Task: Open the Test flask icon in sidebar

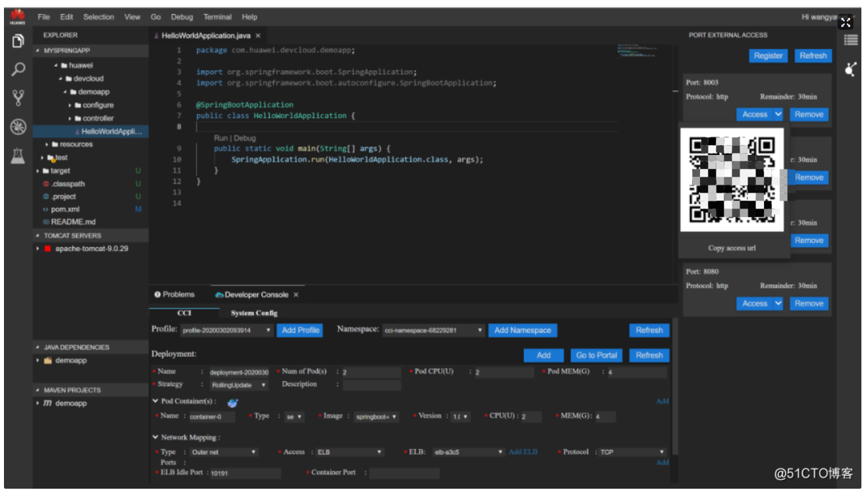Action: tap(18, 156)
